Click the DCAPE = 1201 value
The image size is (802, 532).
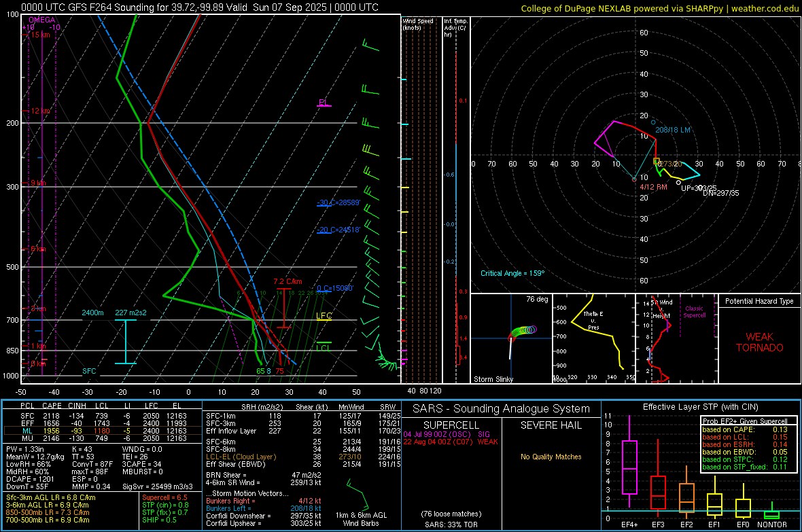coord(30,479)
